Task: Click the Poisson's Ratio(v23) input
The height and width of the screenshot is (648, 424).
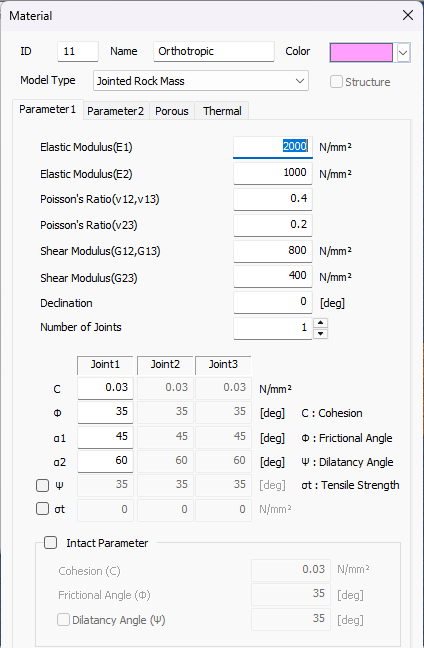Action: coord(273,225)
